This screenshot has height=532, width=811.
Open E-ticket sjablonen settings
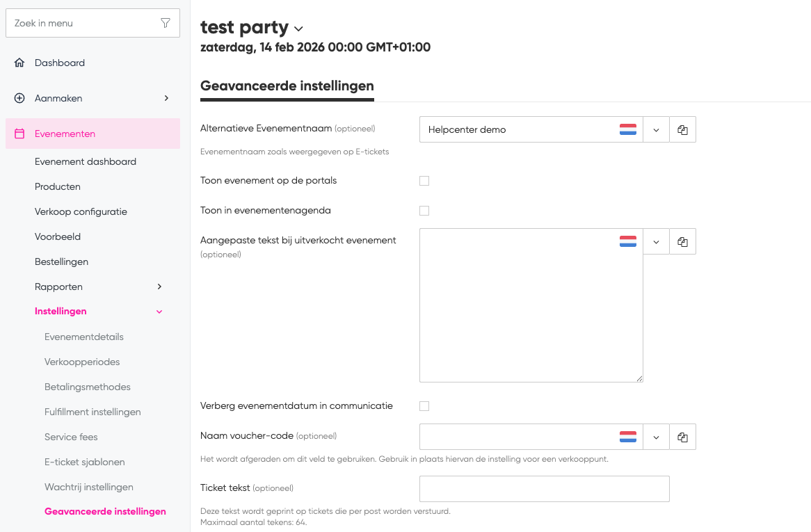point(84,462)
